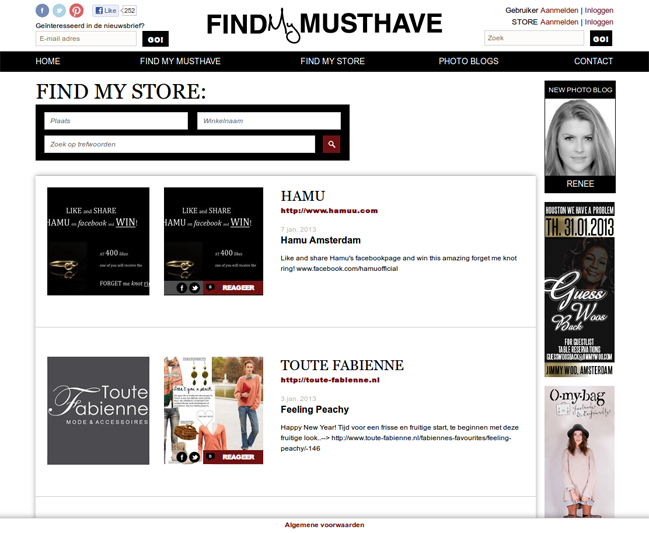The image size is (649, 533).
Task: Focus the E-mail adres newsletter field
Action: (x=86, y=38)
